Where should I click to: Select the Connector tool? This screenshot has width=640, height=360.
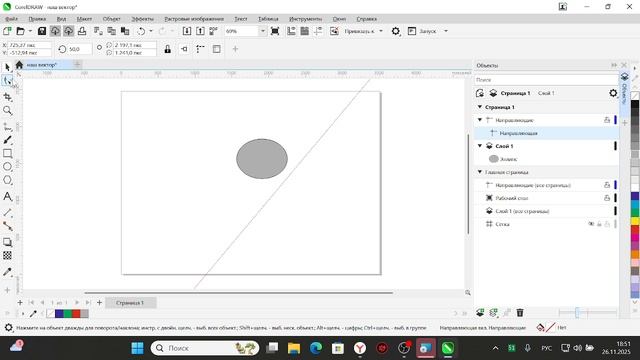tap(7, 226)
